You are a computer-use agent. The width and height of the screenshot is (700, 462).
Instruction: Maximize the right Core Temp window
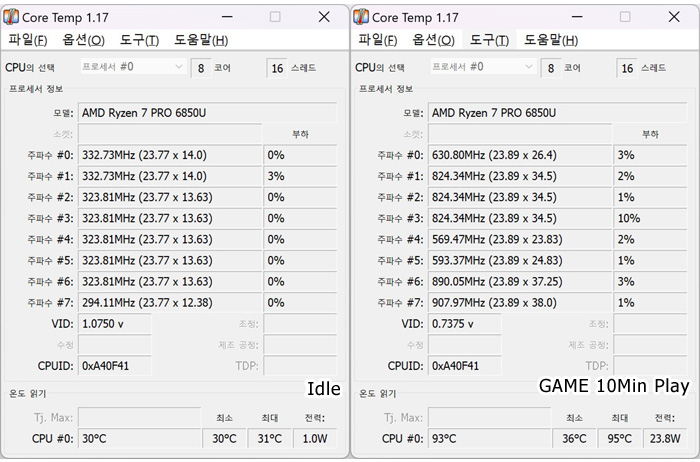pos(625,17)
